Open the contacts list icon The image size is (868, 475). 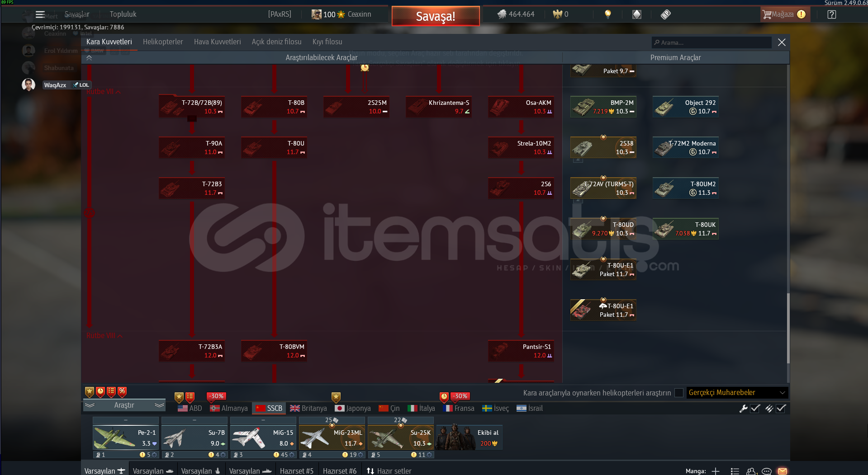coord(735,471)
